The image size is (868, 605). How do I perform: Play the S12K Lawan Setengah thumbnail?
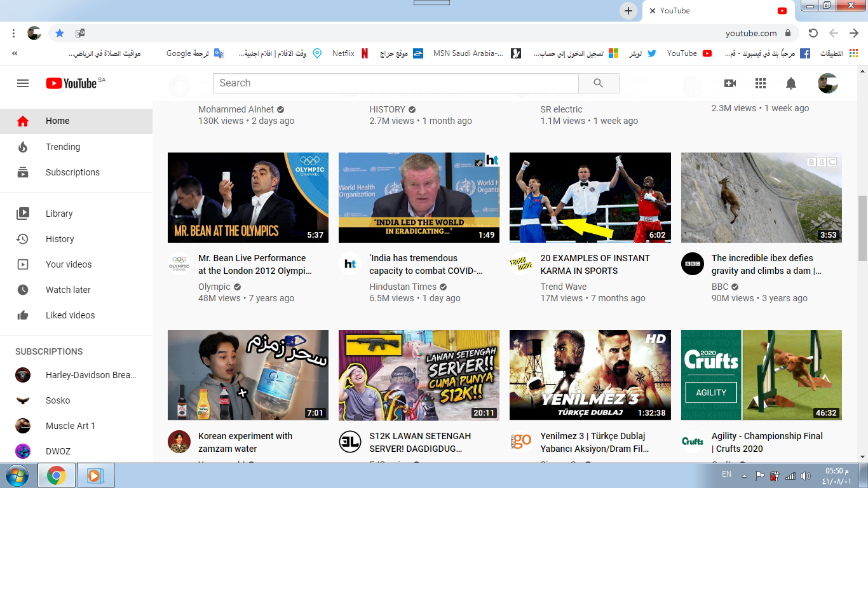click(419, 375)
